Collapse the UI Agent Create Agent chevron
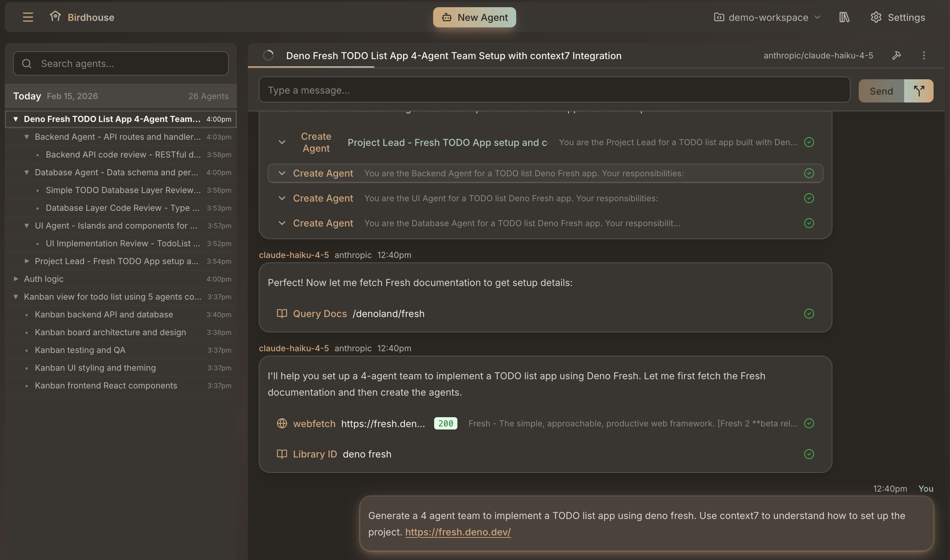Screen dimensions: 950x560 (282, 198)
